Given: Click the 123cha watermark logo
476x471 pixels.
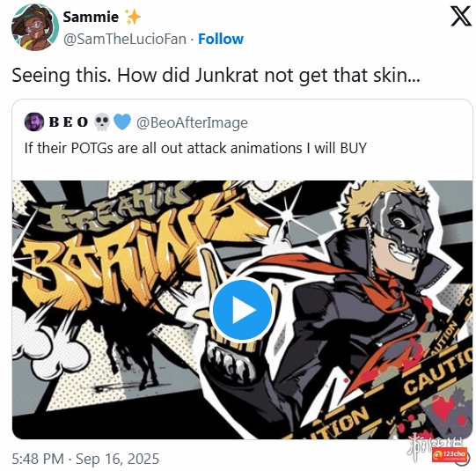Looking at the screenshot, I should [x=450, y=454].
